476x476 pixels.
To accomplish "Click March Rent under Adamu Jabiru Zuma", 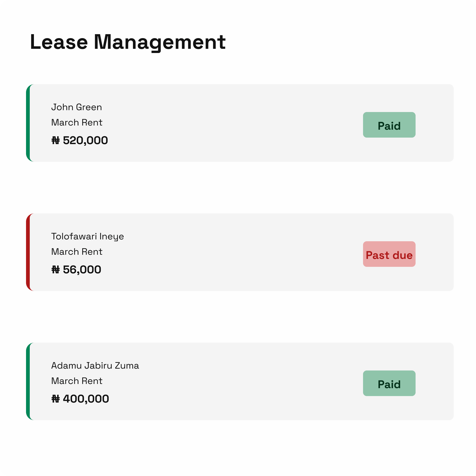I will (x=77, y=381).
